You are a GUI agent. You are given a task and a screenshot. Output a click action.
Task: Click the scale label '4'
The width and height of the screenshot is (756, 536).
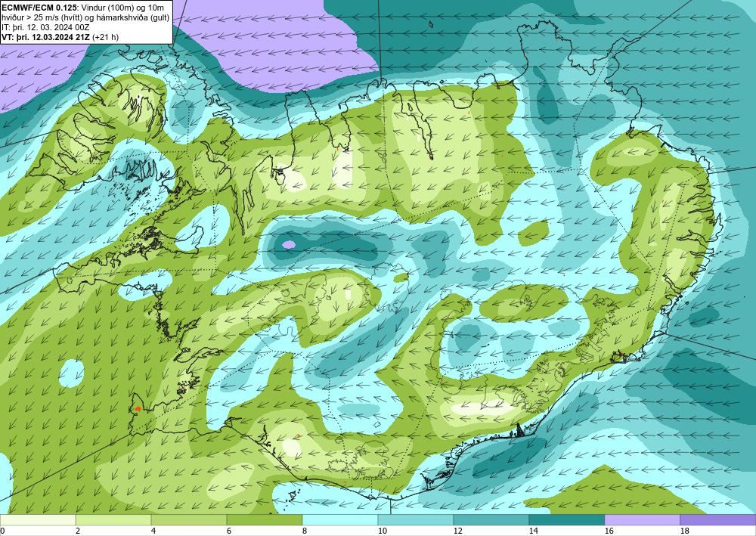153,531
